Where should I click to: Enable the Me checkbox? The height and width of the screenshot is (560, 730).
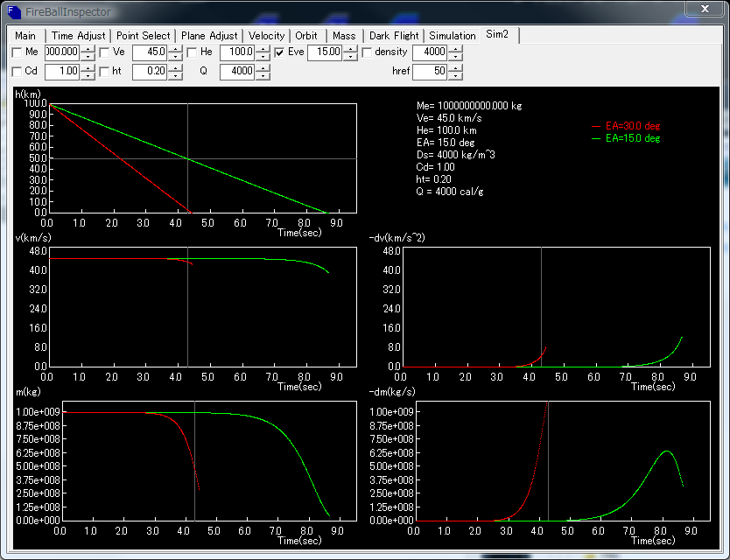18,52
